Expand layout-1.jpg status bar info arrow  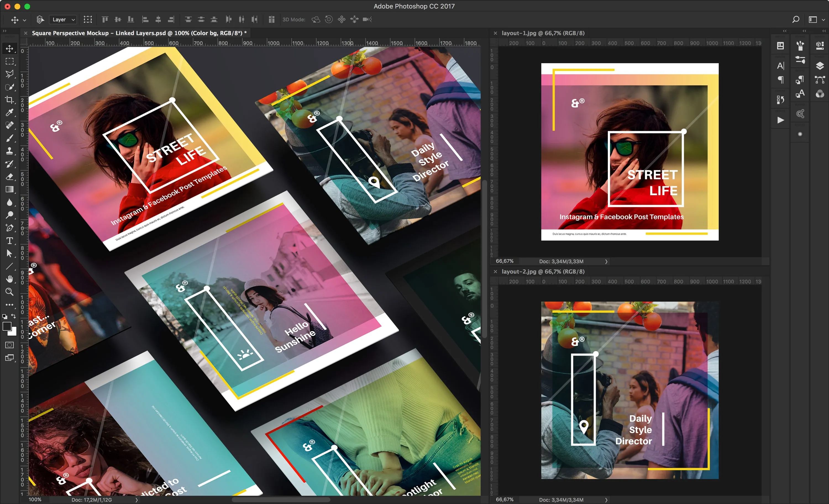(606, 262)
